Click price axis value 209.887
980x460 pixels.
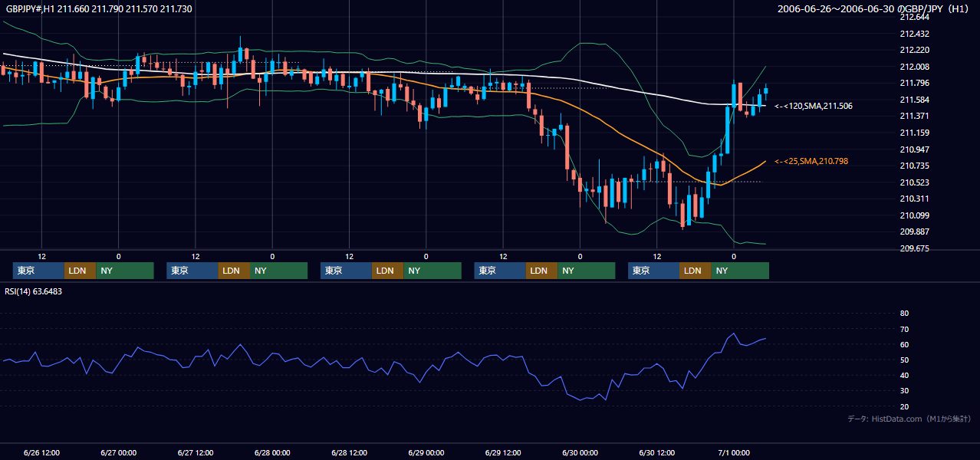[916, 232]
